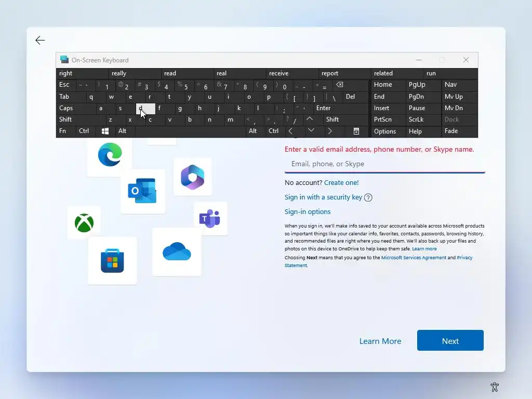
Task: Toggle the ScrLk key on the keyboard
Action: point(423,119)
